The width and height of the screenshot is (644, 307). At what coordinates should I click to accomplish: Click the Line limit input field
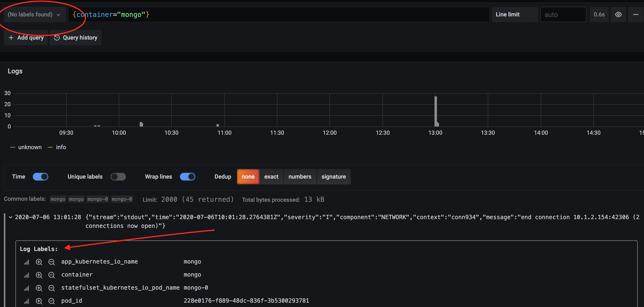tap(563, 14)
